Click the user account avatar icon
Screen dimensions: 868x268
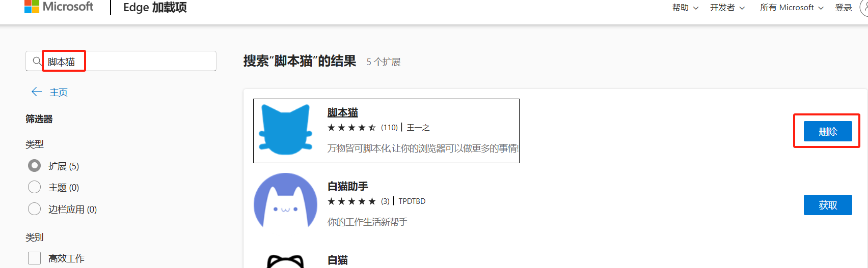pyautogui.click(x=864, y=7)
